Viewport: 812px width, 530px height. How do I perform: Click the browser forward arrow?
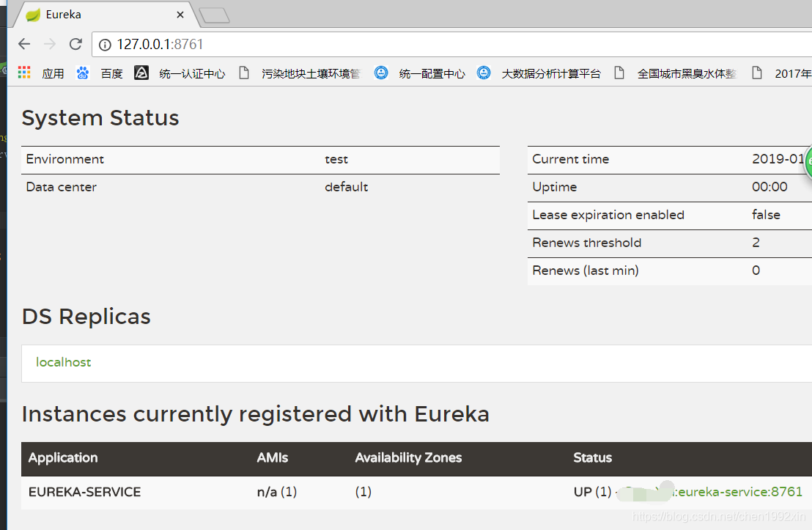[x=50, y=44]
